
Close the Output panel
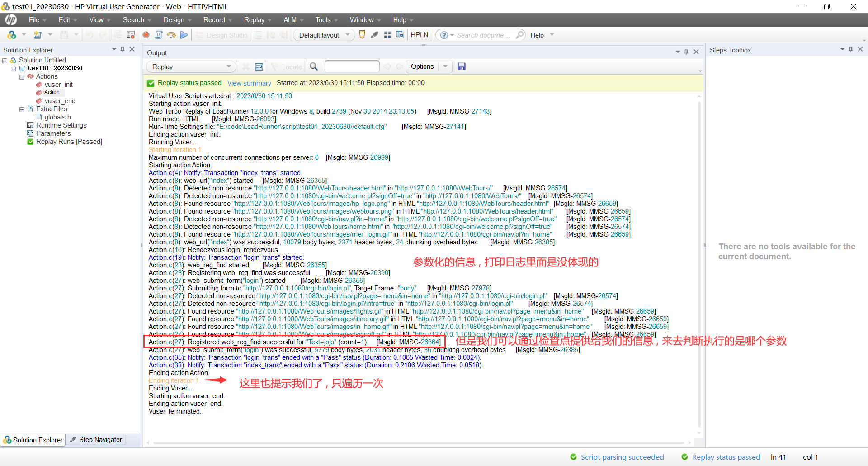[696, 52]
